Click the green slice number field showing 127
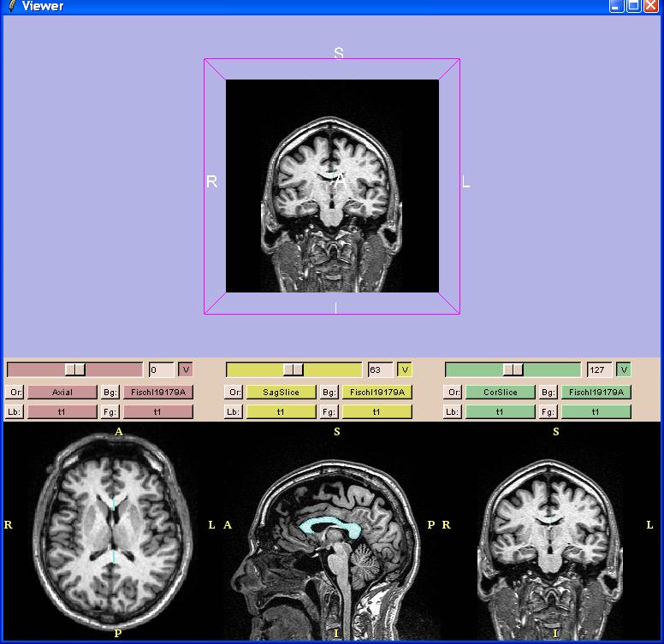The image size is (664, 644). click(599, 370)
